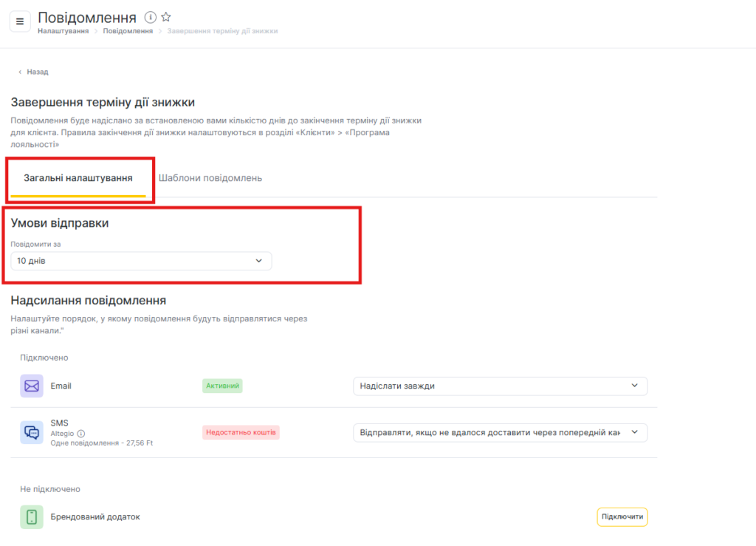The height and width of the screenshot is (546, 756).
Task: Click the back chevron arrow
Action: click(20, 72)
